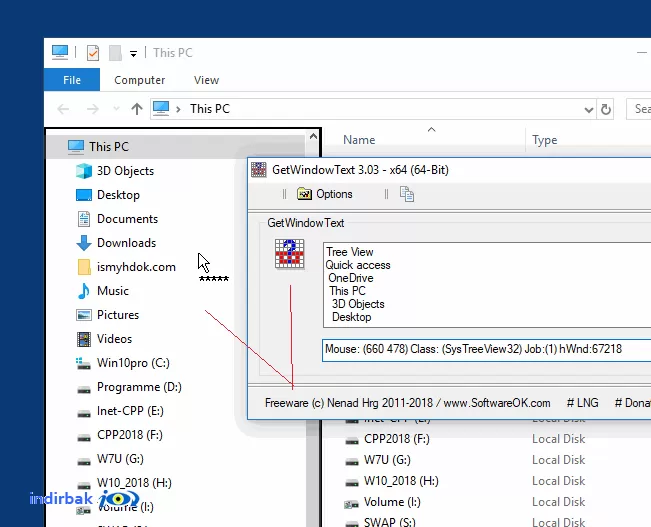
Task: Open the Customize Quick Access Toolbar dropdown
Action: 133,53
